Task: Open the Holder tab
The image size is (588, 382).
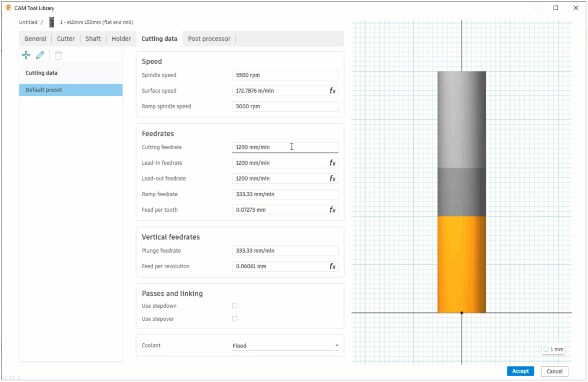Action: pos(121,38)
